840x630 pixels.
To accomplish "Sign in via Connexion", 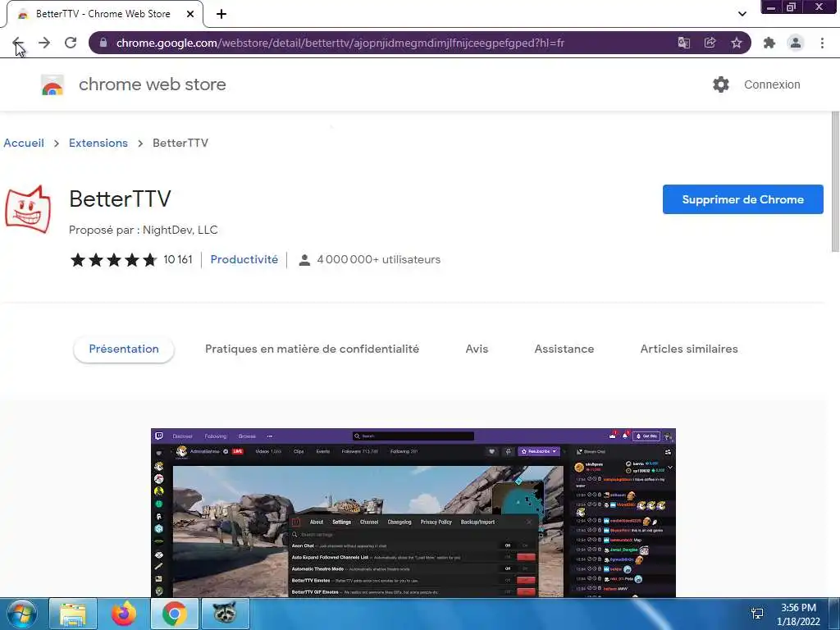I will [x=772, y=84].
